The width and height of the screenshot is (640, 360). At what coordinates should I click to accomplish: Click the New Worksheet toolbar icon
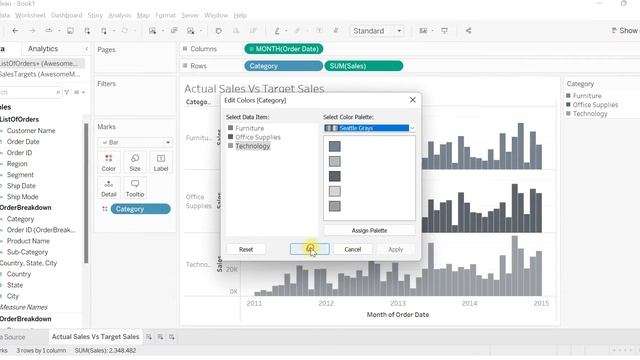point(152,31)
